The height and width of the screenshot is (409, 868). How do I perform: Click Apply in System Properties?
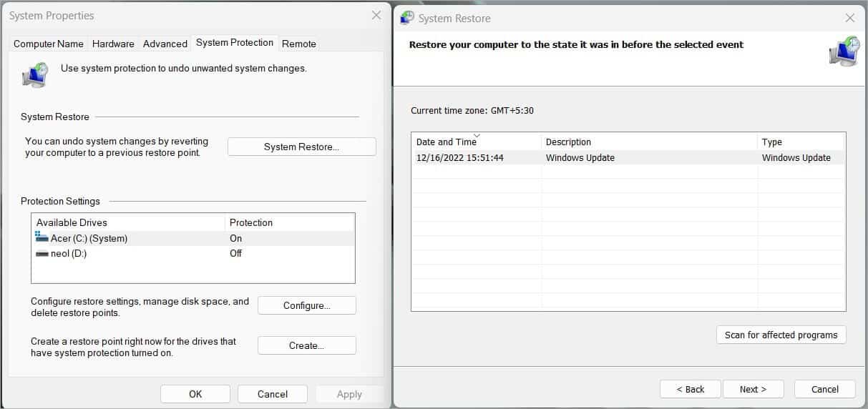349,394
